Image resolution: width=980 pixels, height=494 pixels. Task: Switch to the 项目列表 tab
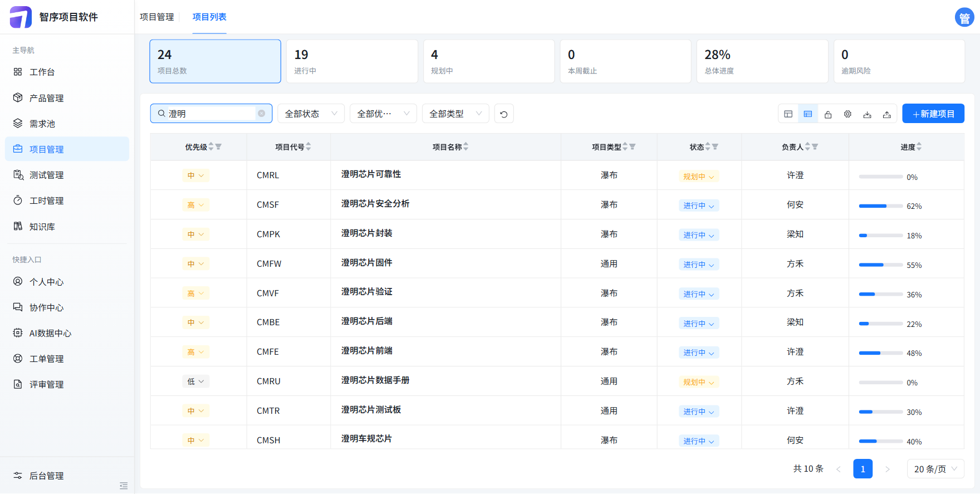click(209, 17)
